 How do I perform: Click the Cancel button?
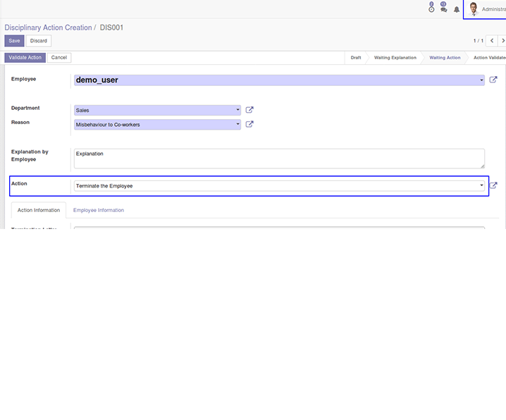[59, 58]
